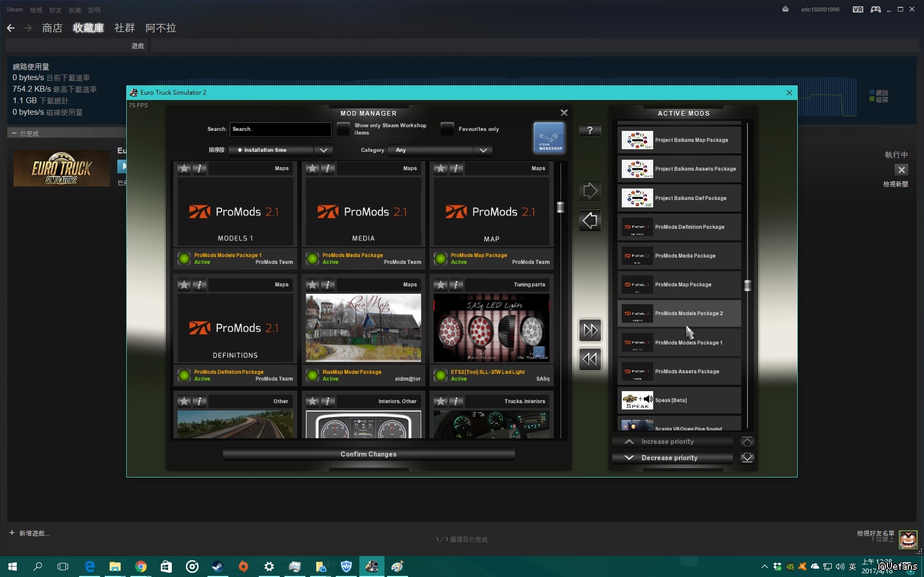Show info for RusMap Model Package
Image resolution: width=924 pixels, height=577 pixels.
(x=327, y=285)
